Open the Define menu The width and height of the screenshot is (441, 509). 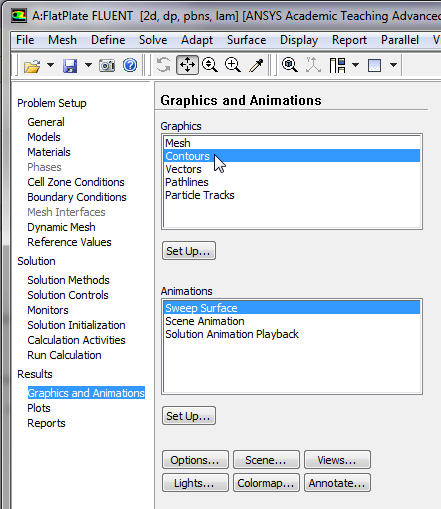pyautogui.click(x=108, y=40)
